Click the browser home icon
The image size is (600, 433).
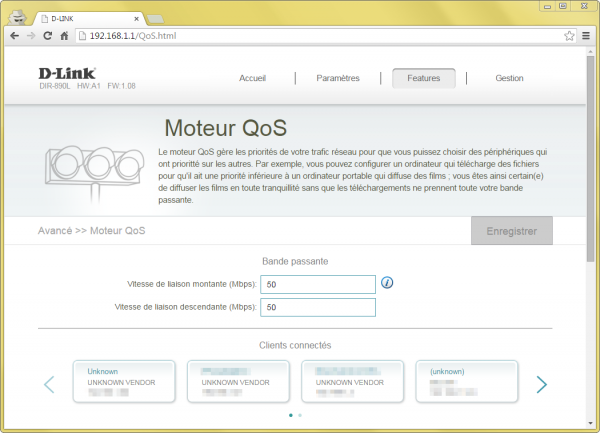(x=65, y=35)
